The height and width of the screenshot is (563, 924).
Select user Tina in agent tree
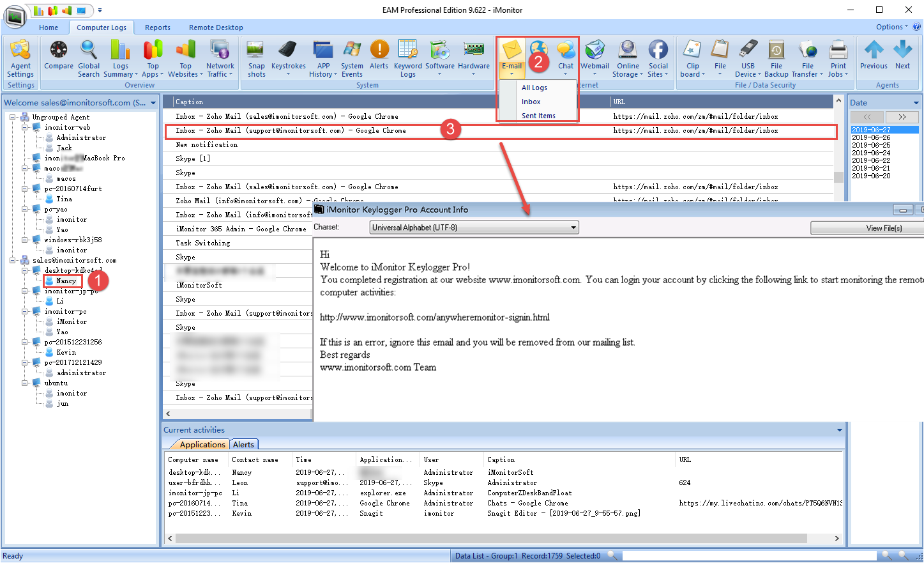pyautogui.click(x=64, y=199)
